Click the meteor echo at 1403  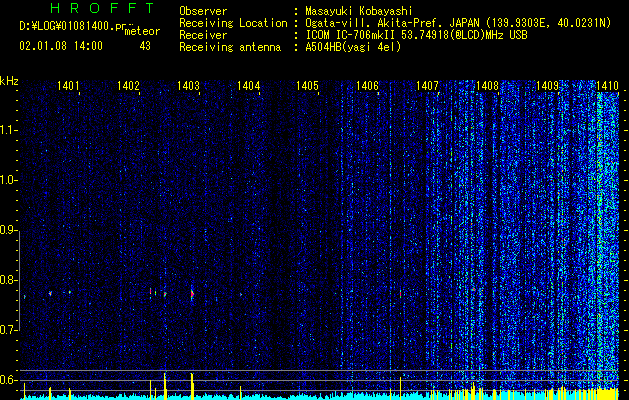(192, 294)
